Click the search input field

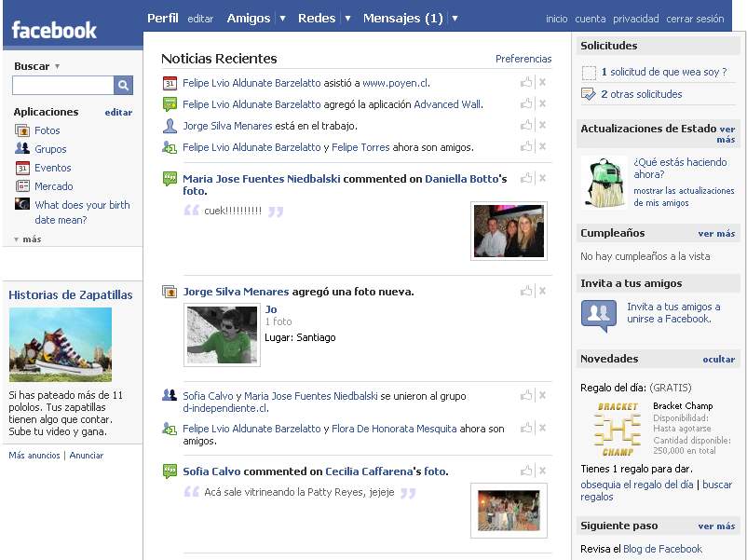click(63, 86)
